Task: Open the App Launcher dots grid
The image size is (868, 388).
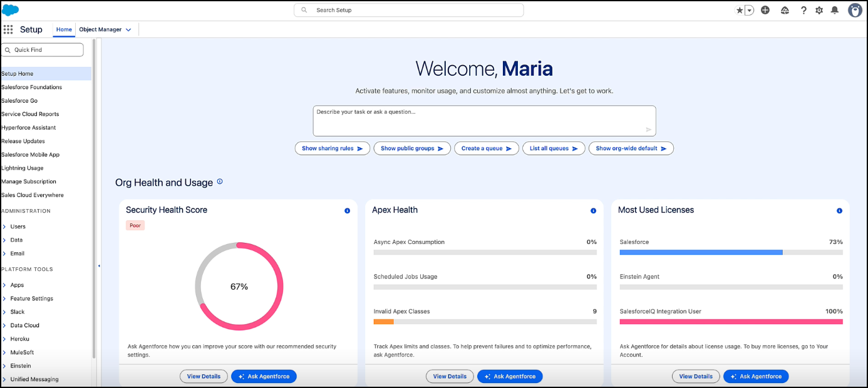Action: point(8,29)
